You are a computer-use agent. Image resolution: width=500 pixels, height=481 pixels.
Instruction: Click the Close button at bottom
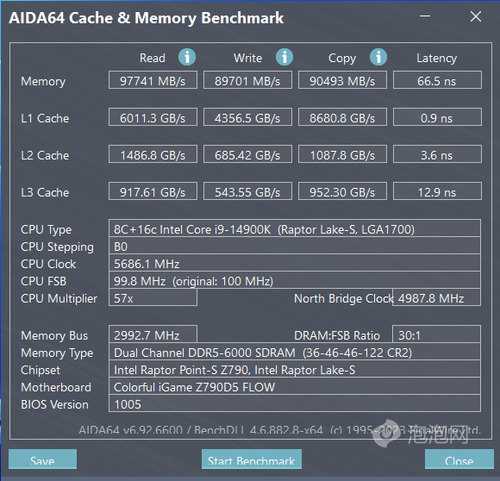point(459,459)
